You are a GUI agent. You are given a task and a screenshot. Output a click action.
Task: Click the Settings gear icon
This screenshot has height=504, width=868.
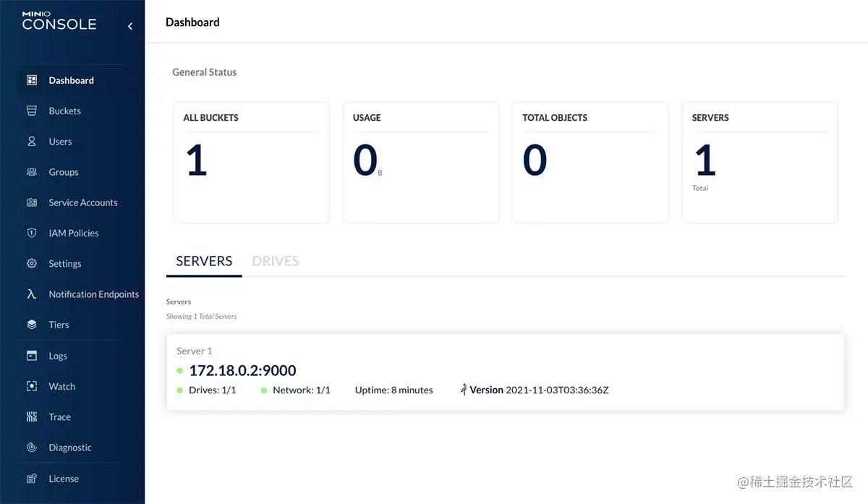point(31,263)
